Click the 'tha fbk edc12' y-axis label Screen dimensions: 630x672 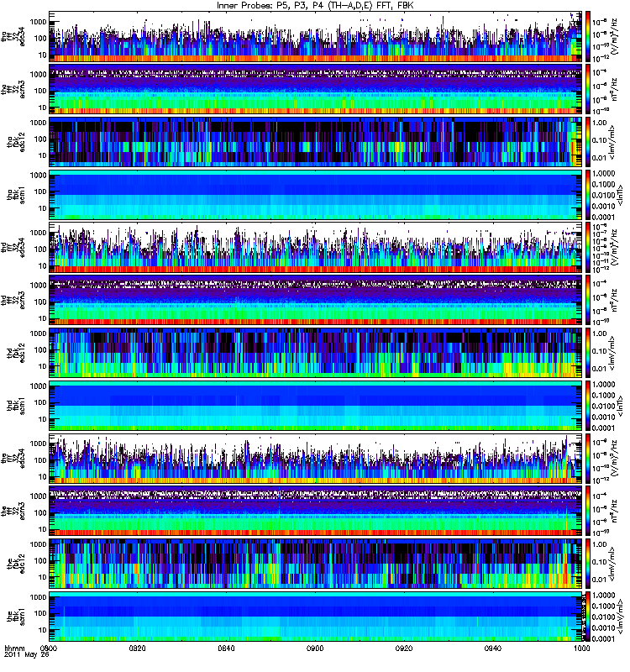[16, 142]
